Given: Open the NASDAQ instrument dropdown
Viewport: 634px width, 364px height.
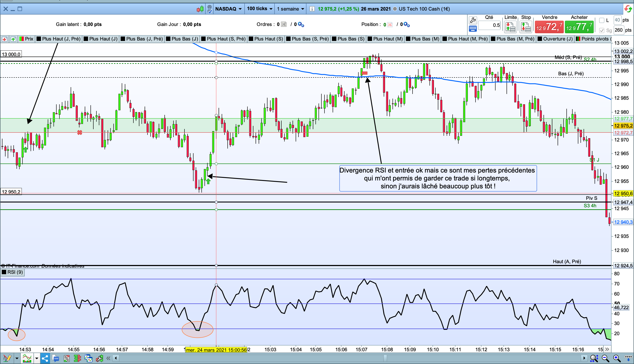Looking at the screenshot, I should coord(228,9).
